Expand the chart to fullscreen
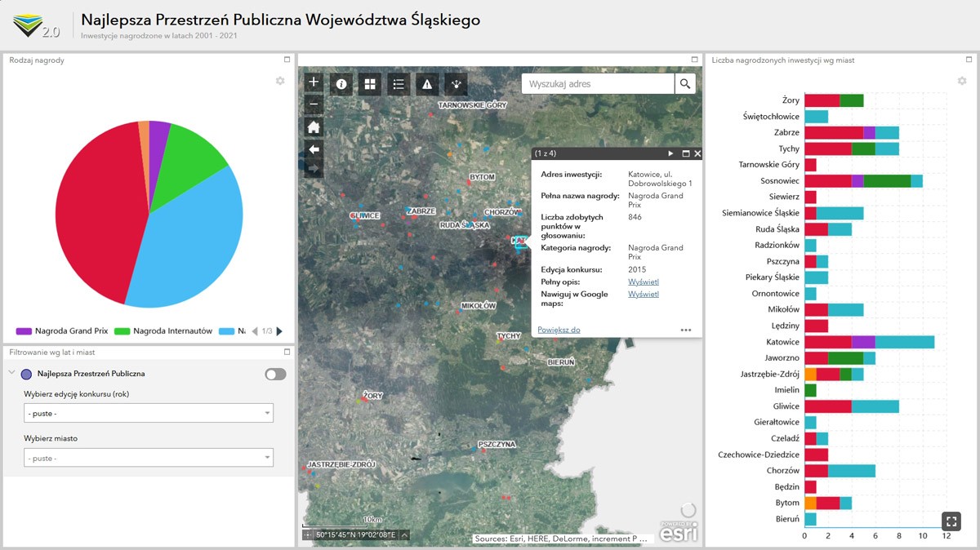980x550 pixels. [x=950, y=521]
